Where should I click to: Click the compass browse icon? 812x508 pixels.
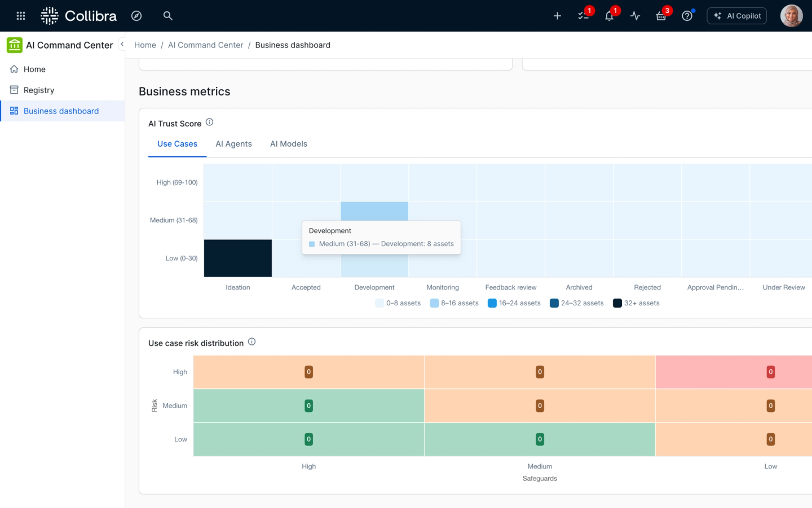[x=136, y=16]
